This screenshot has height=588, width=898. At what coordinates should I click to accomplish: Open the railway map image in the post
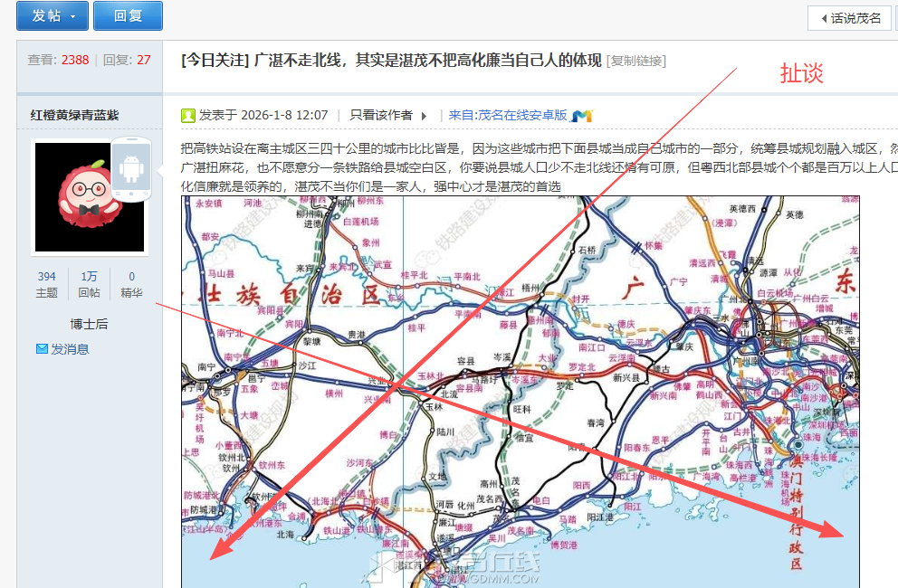[x=520, y=391]
